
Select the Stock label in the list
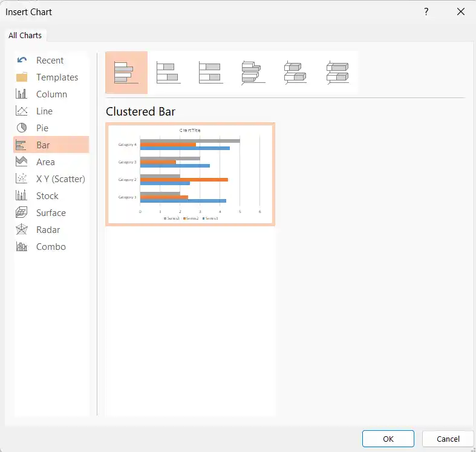(x=47, y=196)
